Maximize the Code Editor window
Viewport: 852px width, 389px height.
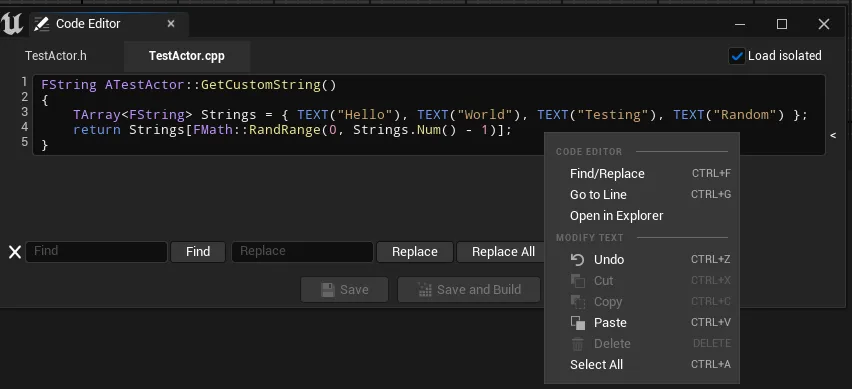(x=782, y=24)
